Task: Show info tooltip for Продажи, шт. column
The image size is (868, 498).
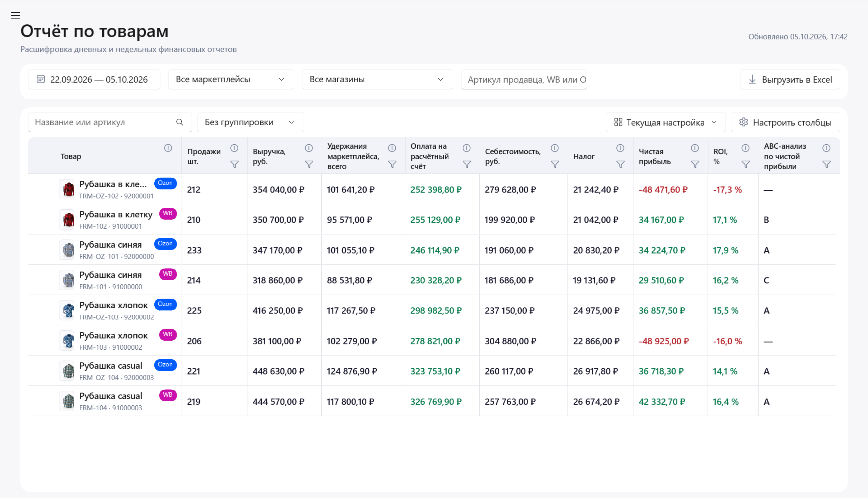Action: [x=234, y=148]
